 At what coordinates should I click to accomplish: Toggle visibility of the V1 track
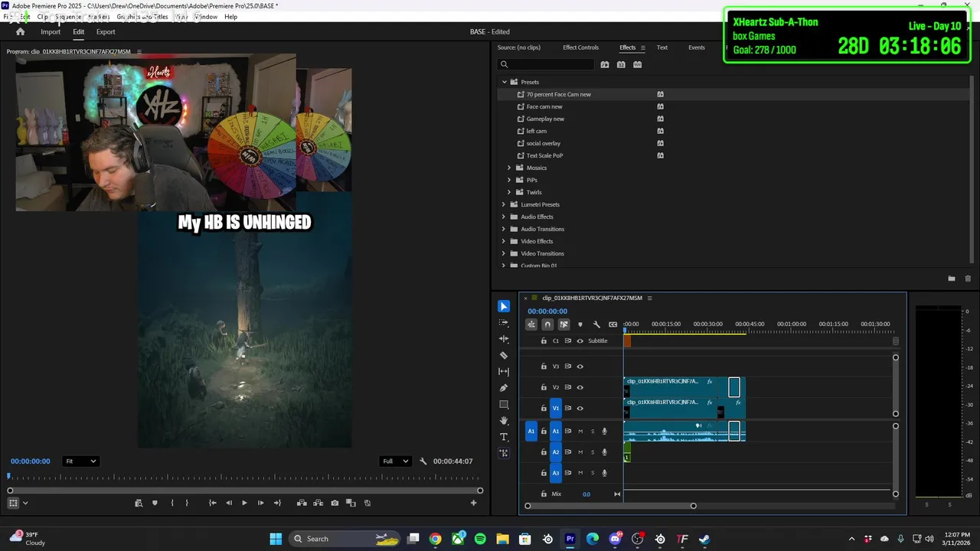click(x=580, y=409)
